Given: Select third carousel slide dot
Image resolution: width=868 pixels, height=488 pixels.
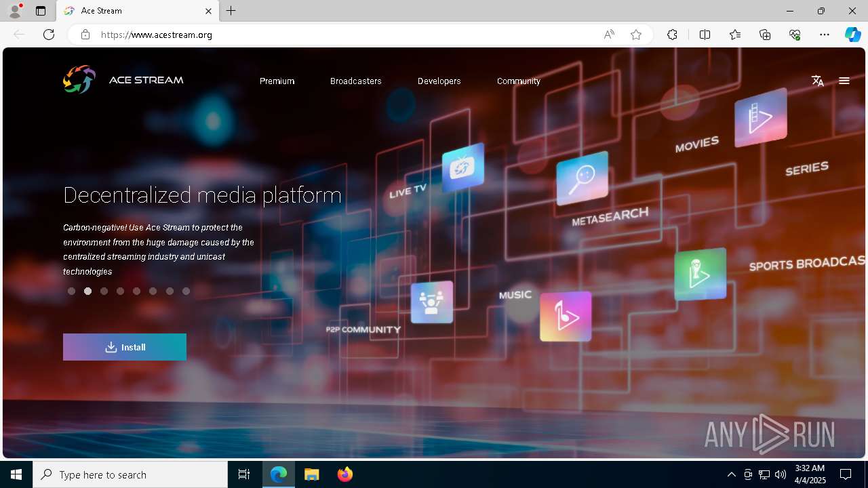Looking at the screenshot, I should tap(104, 291).
